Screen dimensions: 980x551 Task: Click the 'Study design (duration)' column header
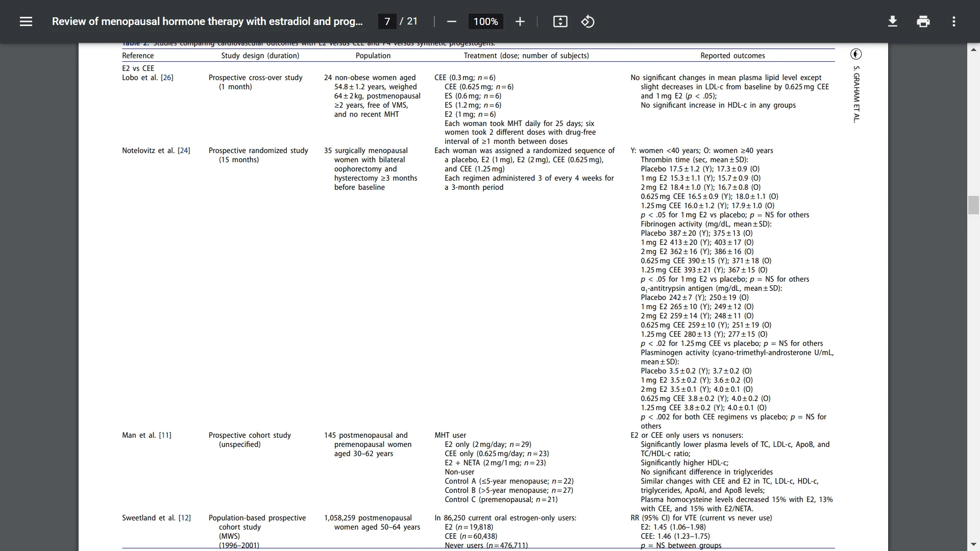pos(260,56)
